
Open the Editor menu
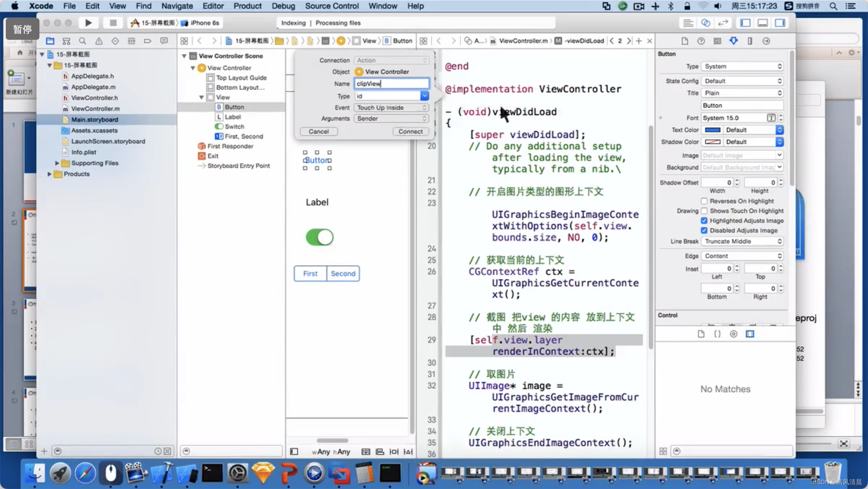click(x=213, y=6)
